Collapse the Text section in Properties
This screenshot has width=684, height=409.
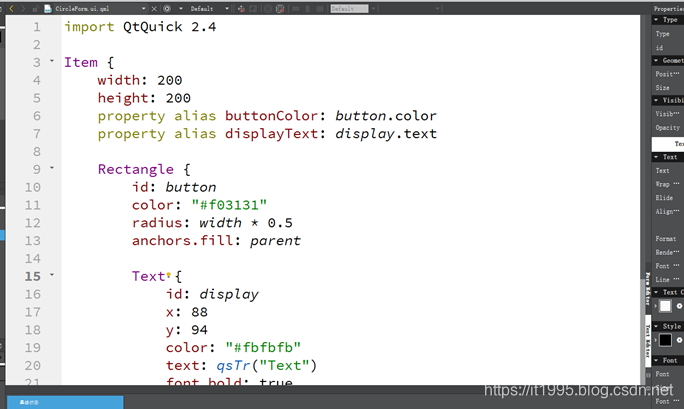[656, 157]
